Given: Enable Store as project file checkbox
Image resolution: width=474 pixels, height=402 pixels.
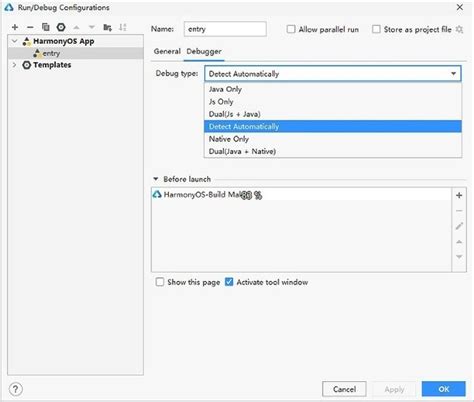Looking at the screenshot, I should click(x=376, y=29).
